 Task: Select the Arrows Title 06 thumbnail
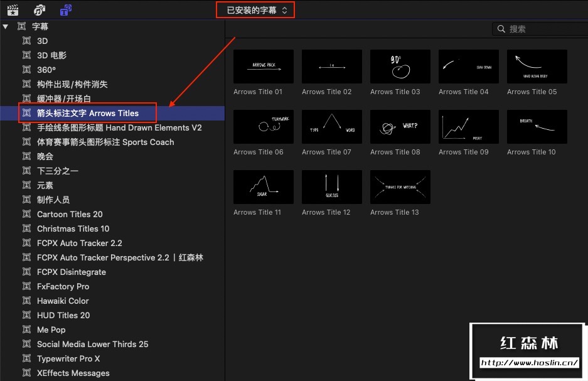(x=264, y=127)
